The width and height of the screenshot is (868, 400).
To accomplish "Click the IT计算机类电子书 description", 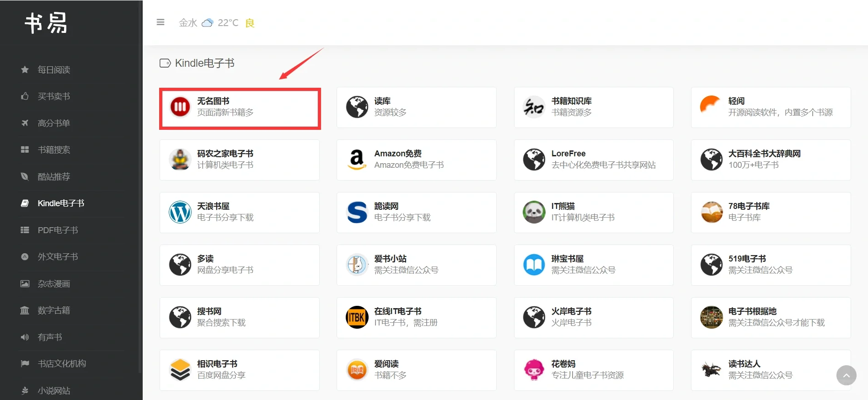I will click(x=583, y=218).
